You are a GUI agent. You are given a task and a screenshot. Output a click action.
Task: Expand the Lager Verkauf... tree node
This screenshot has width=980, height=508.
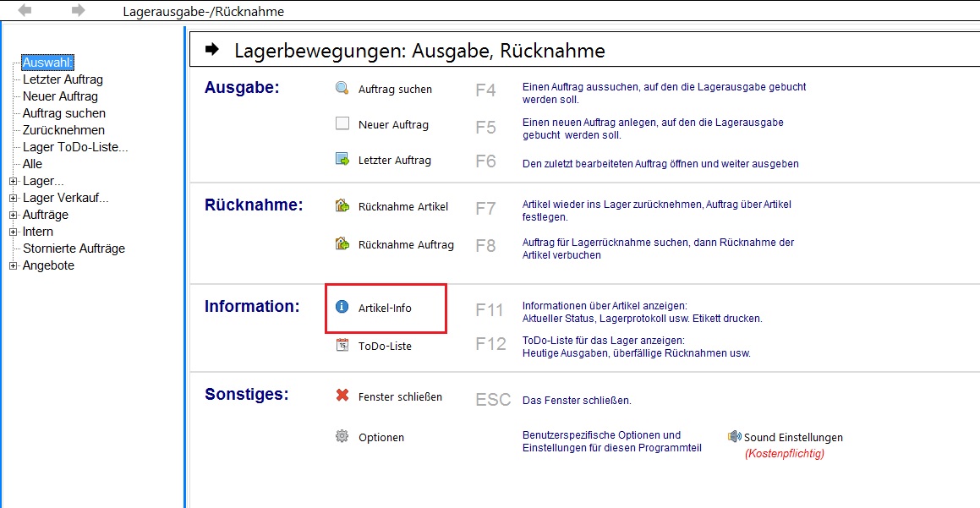(x=14, y=198)
